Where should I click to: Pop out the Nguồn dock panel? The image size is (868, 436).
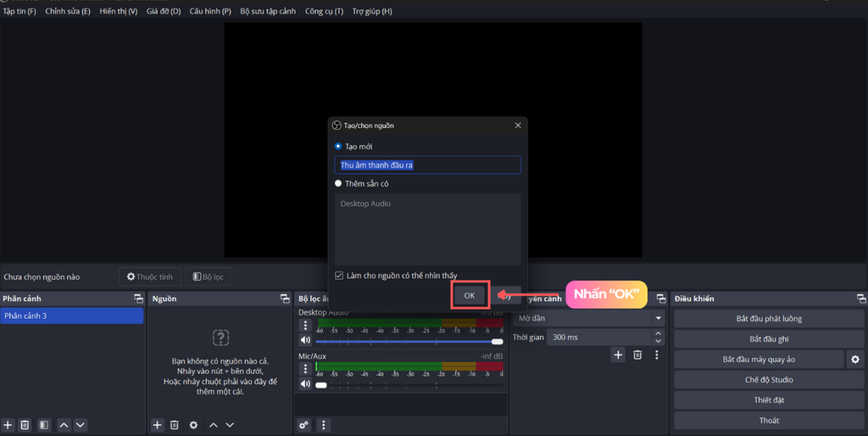pos(285,299)
